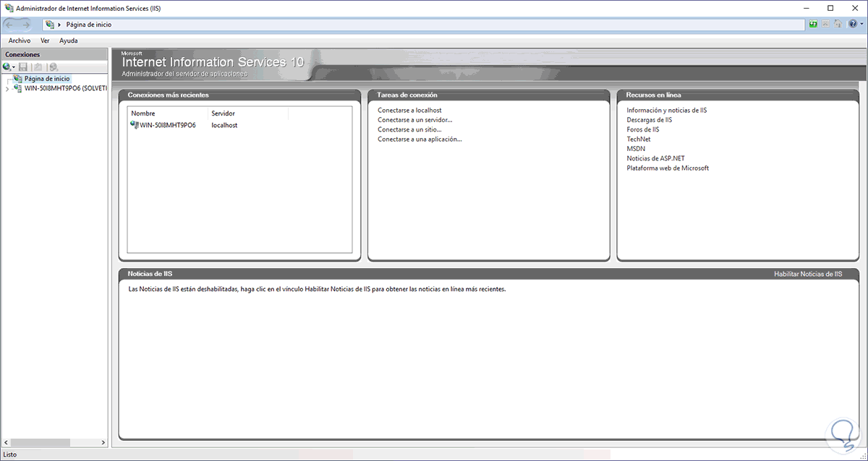Click the Servidor column header

click(248, 113)
